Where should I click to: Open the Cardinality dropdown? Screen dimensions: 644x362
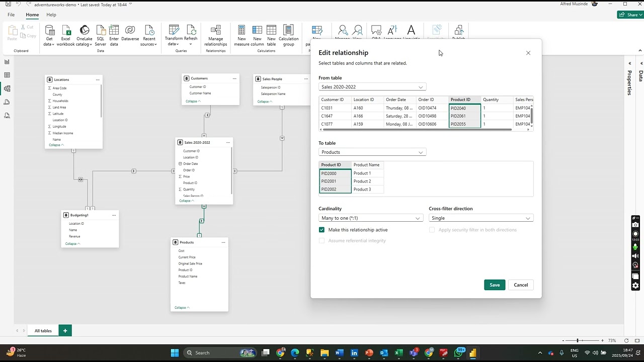pos(371,218)
